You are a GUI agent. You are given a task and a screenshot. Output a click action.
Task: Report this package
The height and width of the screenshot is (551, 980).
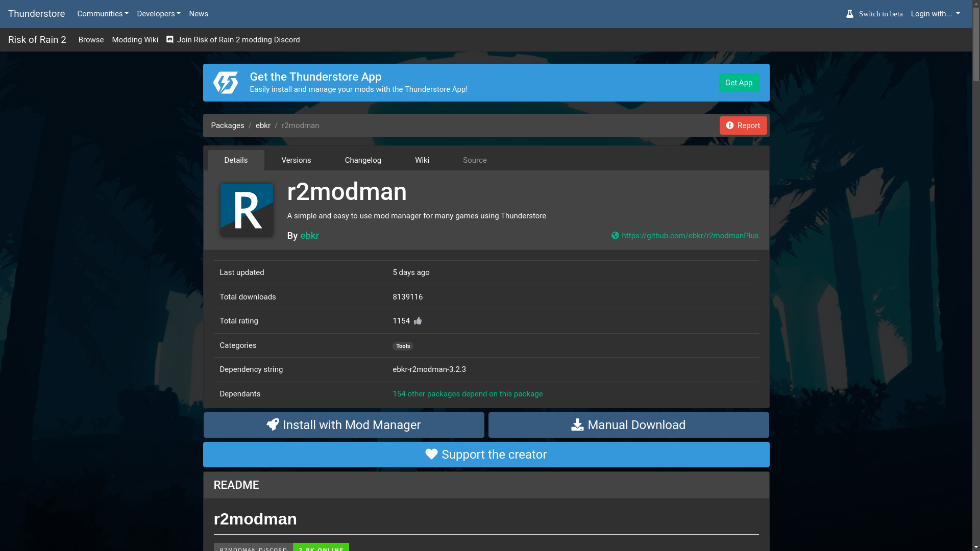(743, 126)
